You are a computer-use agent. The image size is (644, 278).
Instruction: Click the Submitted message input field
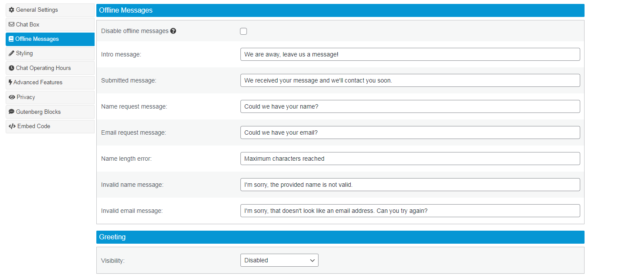pyautogui.click(x=410, y=80)
